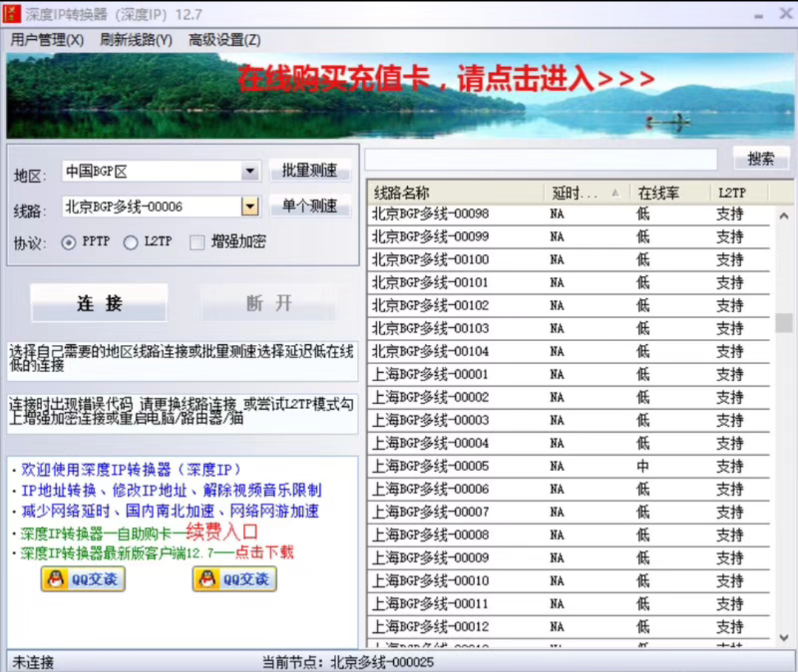
Task: Click the IP地址转换 feature text line
Action: click(171, 490)
